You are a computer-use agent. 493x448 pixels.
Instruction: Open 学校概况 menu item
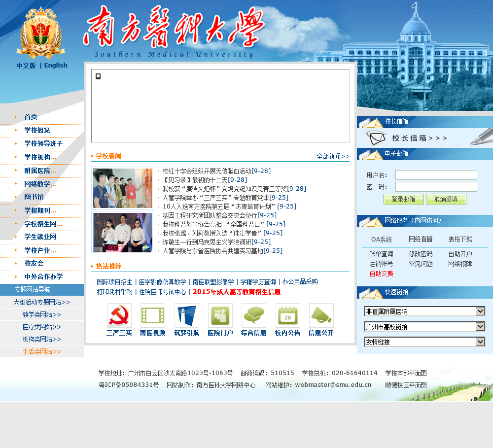tap(37, 130)
